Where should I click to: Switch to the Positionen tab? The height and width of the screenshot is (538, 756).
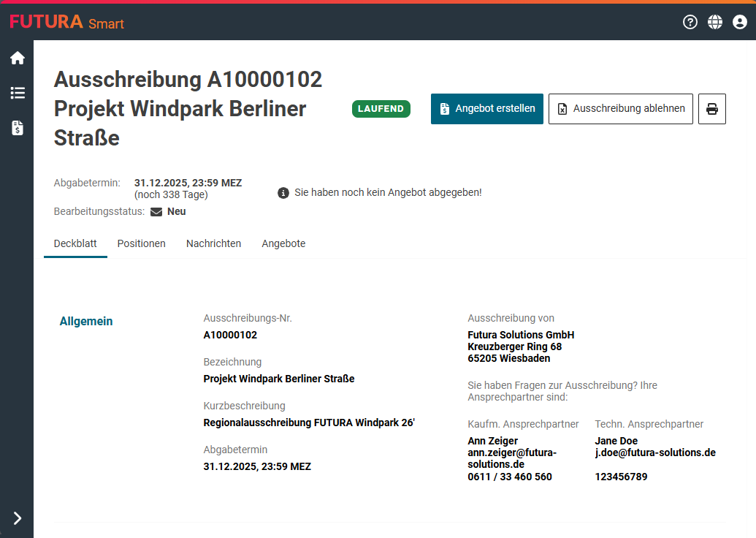pos(141,243)
